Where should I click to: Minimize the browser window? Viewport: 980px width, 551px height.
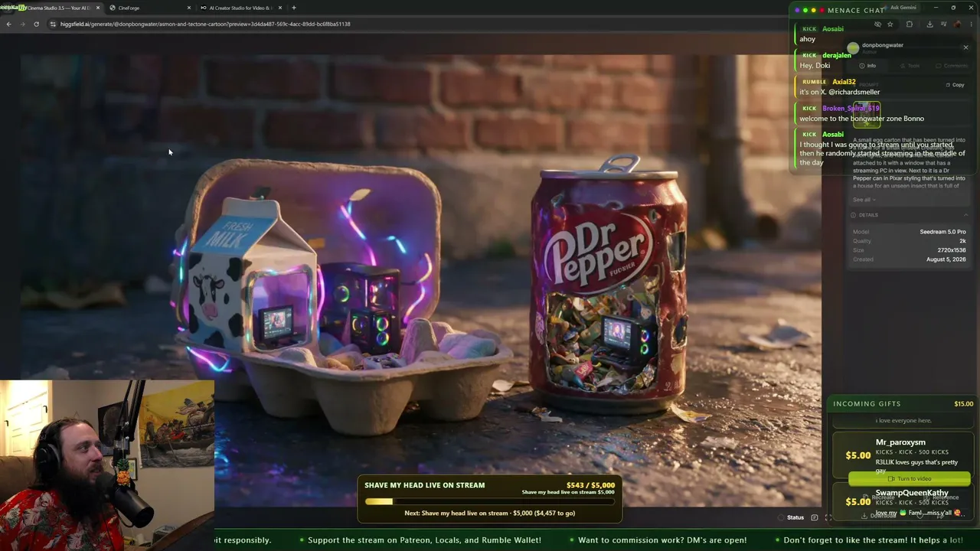click(x=936, y=8)
